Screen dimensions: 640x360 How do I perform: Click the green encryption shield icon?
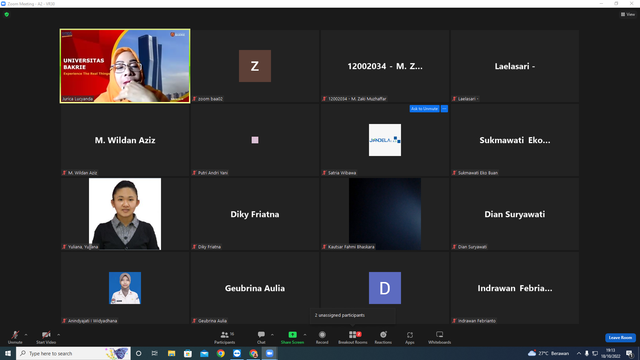[7, 14]
